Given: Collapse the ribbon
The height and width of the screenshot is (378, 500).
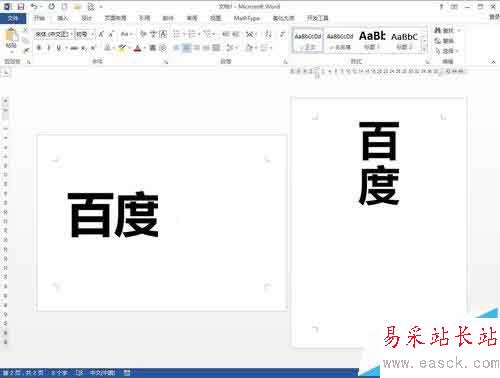Looking at the screenshot, I should pyautogui.click(x=493, y=62).
